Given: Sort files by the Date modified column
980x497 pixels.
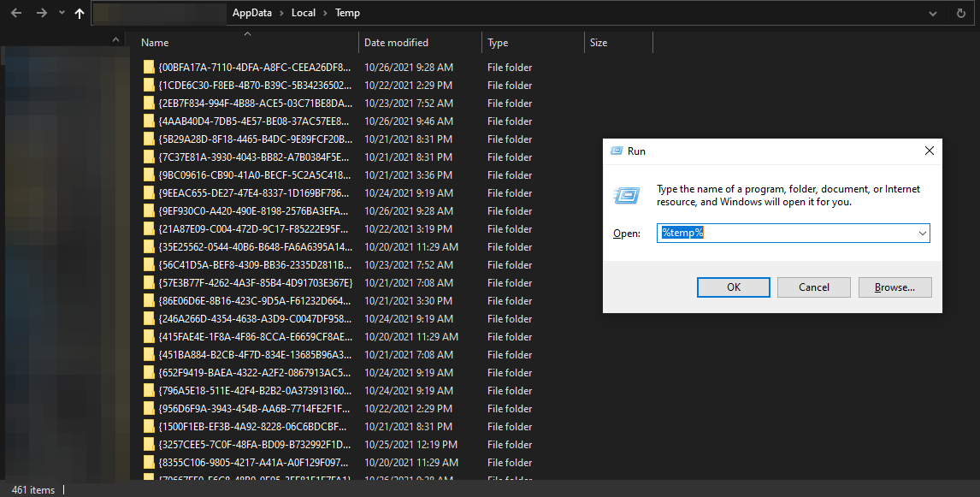Looking at the screenshot, I should pos(396,42).
